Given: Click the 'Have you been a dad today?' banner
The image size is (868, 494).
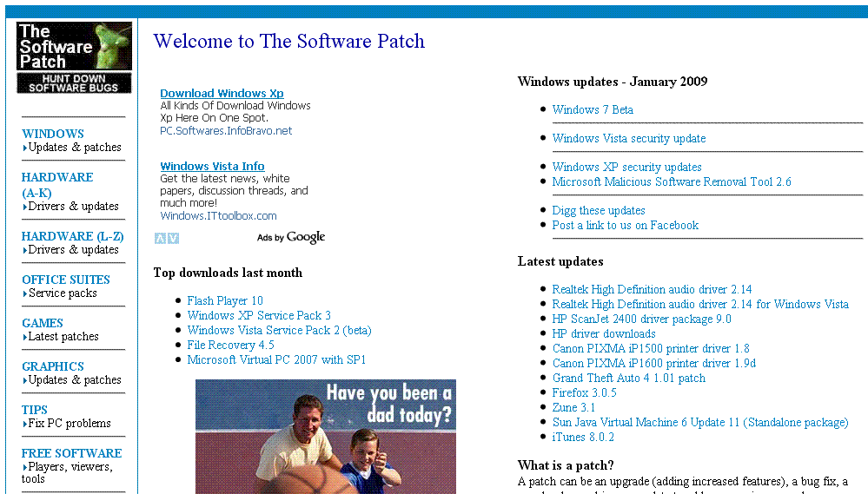Looking at the screenshot, I should click(326, 437).
